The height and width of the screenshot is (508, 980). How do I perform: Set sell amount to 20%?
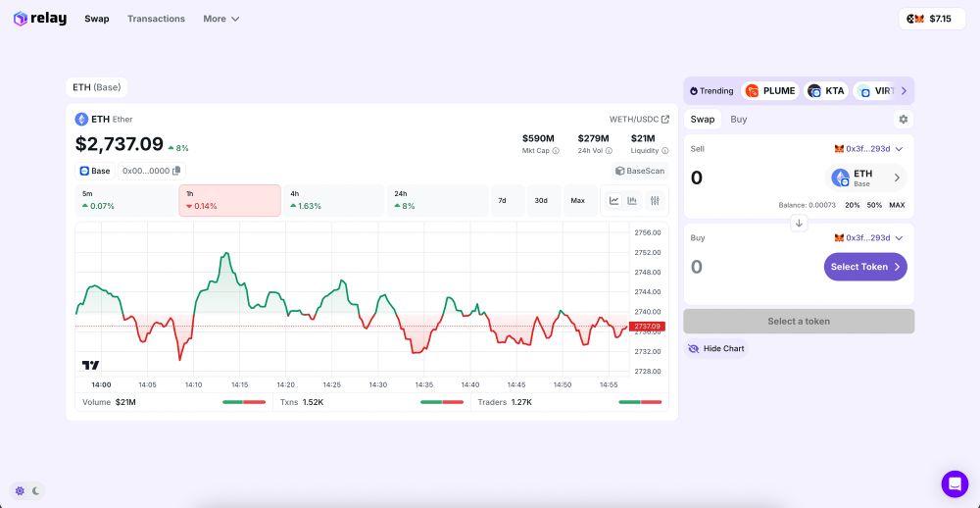(853, 205)
